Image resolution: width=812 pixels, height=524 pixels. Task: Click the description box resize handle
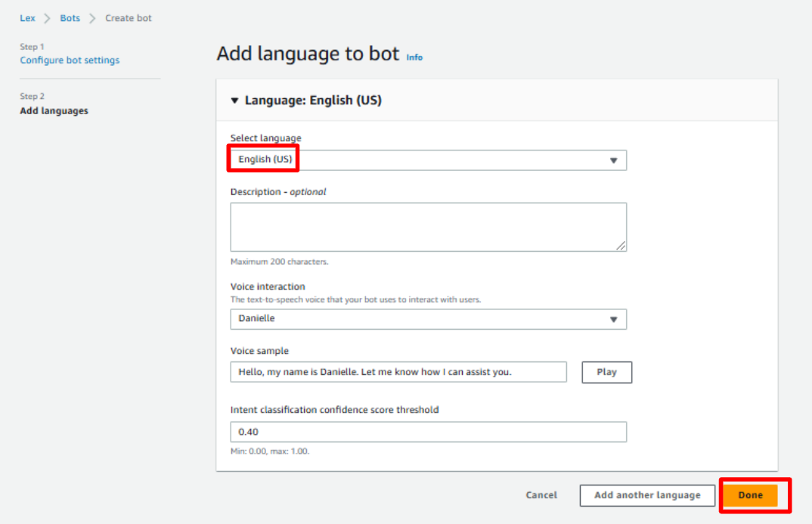pos(621,246)
